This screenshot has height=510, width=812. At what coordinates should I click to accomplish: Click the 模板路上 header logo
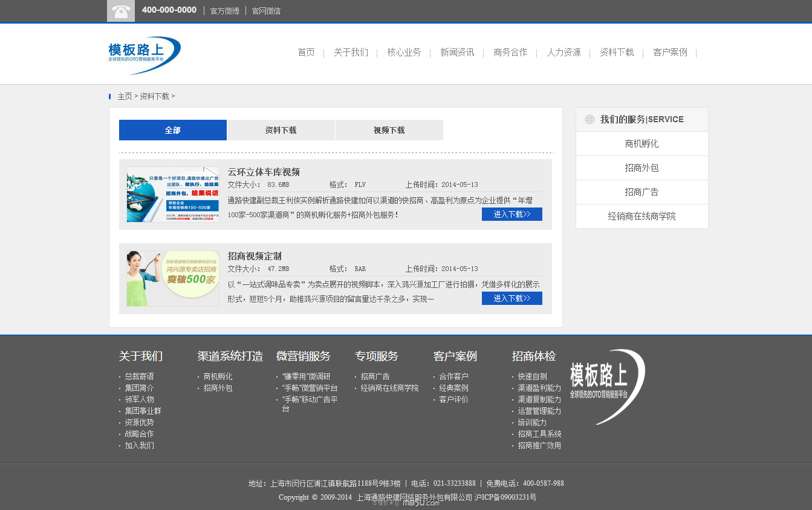[x=145, y=55]
